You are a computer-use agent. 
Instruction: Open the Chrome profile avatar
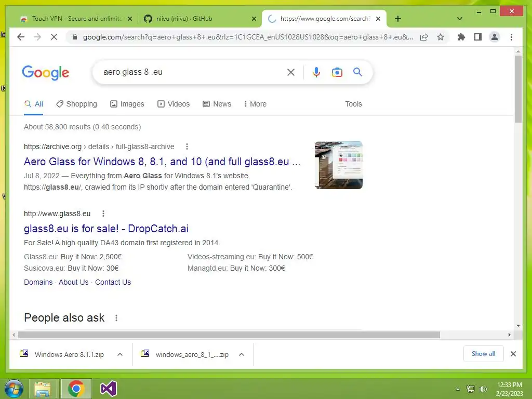pos(495,37)
